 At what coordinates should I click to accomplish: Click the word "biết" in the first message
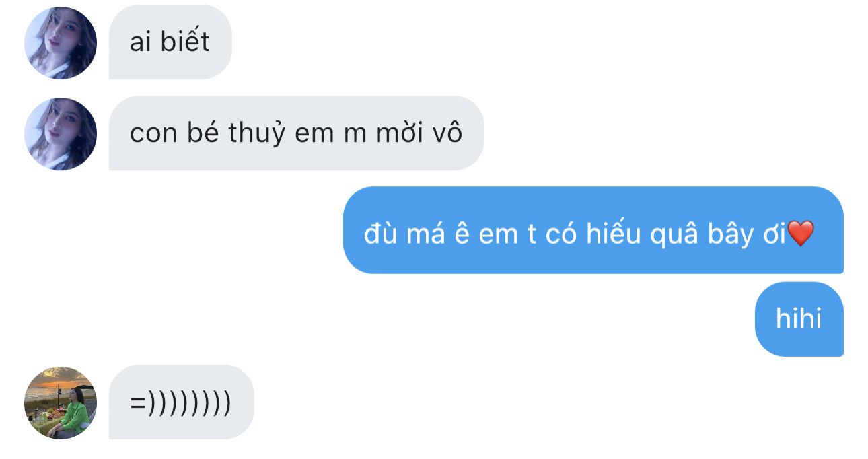click(x=185, y=42)
